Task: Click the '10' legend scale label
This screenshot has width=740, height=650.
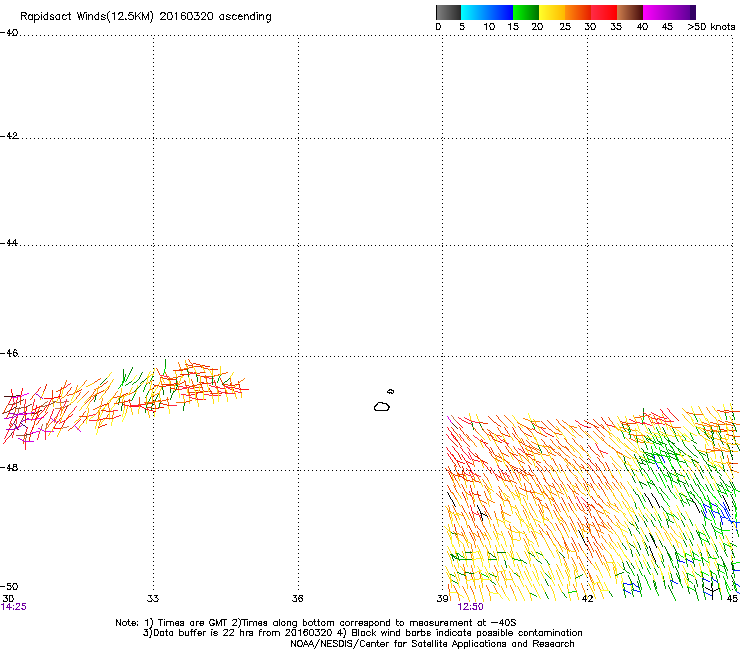Action: (489, 27)
